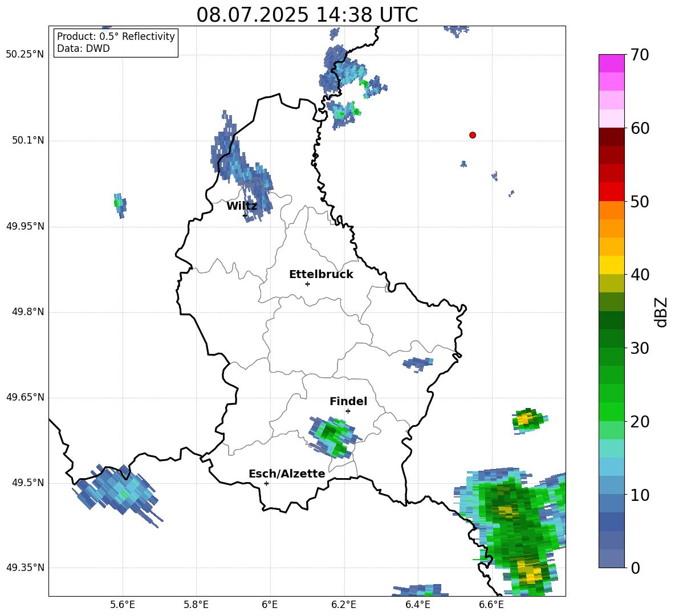Click the Esch/Alzette city label
The width and height of the screenshot is (675, 616).
pyautogui.click(x=287, y=474)
